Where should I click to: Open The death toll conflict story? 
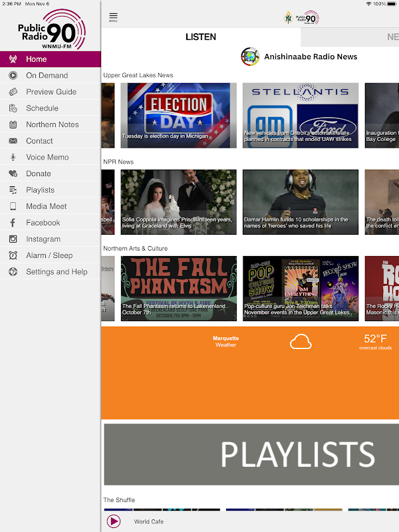pyautogui.click(x=382, y=202)
